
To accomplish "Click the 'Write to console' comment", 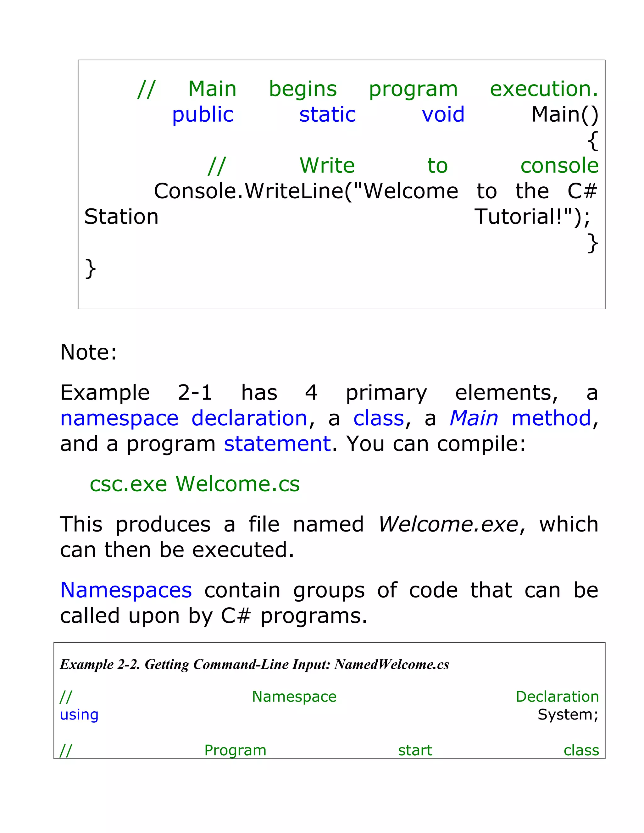I will coord(327,166).
